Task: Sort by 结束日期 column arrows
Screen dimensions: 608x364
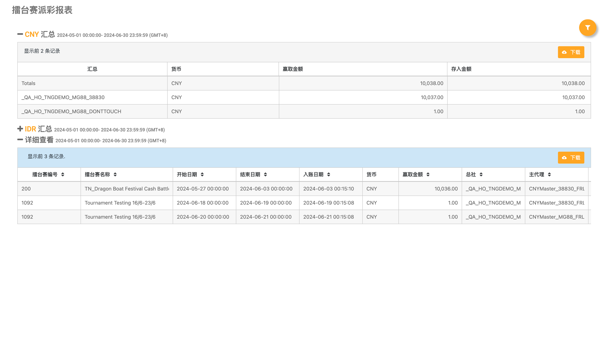Action: [x=265, y=174]
